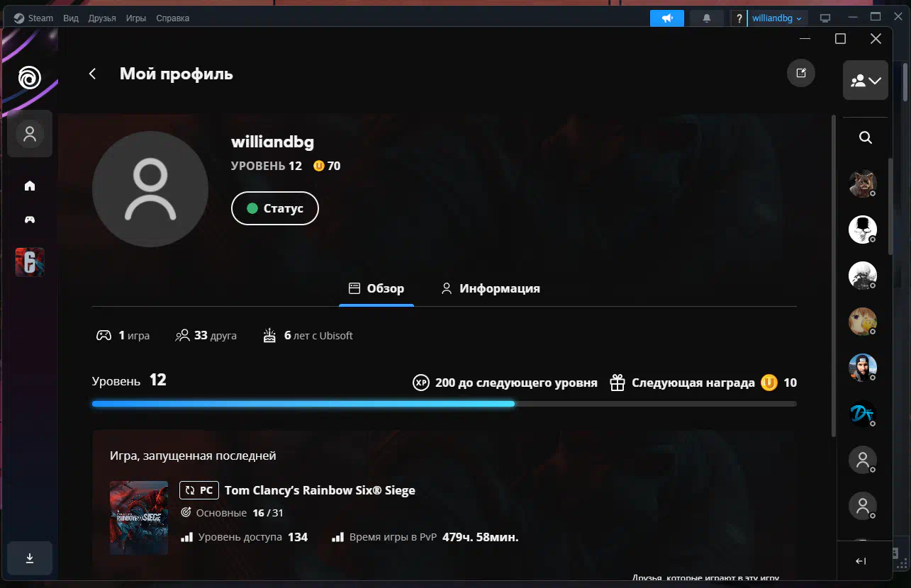Screen dimensions: 911x588
Task: Expand the friends panel dropdown button
Action: pos(865,80)
